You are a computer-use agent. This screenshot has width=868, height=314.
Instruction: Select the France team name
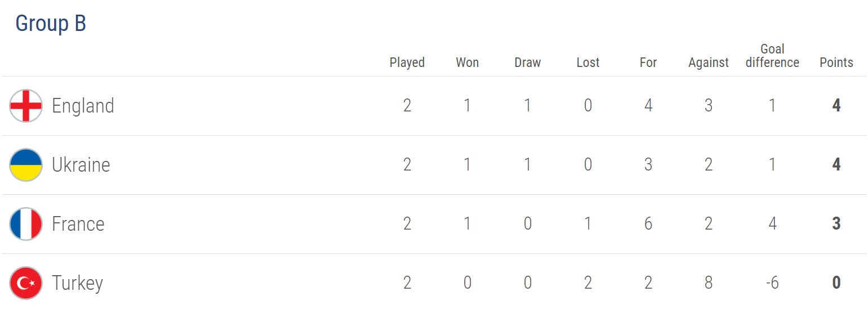[78, 224]
